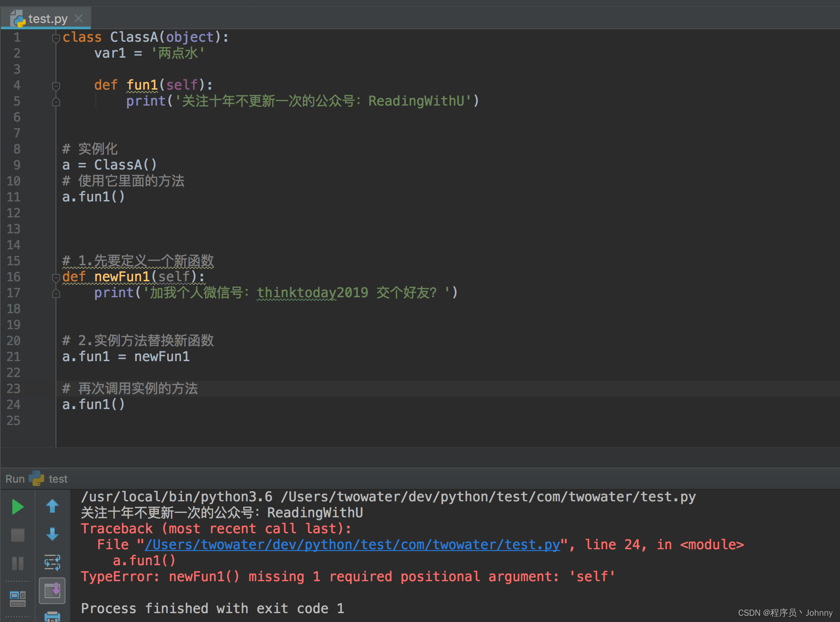Click the blue Up the stack trace arrow
This screenshot has height=622, width=840.
(52, 506)
